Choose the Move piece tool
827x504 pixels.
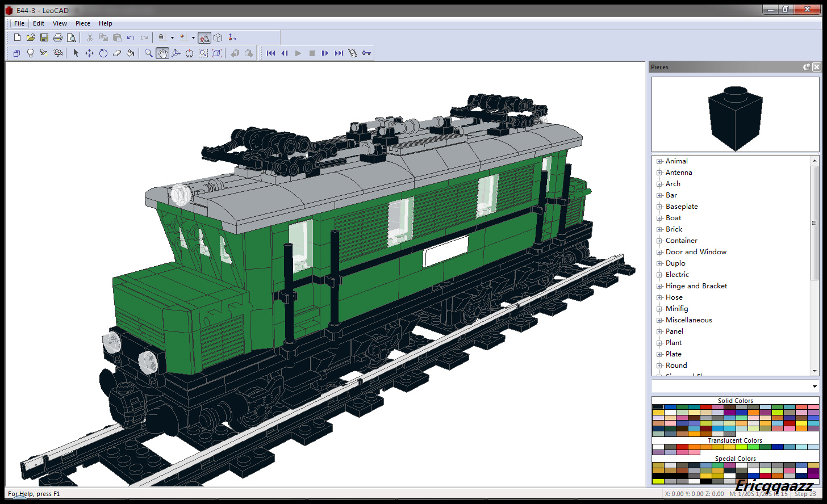click(89, 53)
